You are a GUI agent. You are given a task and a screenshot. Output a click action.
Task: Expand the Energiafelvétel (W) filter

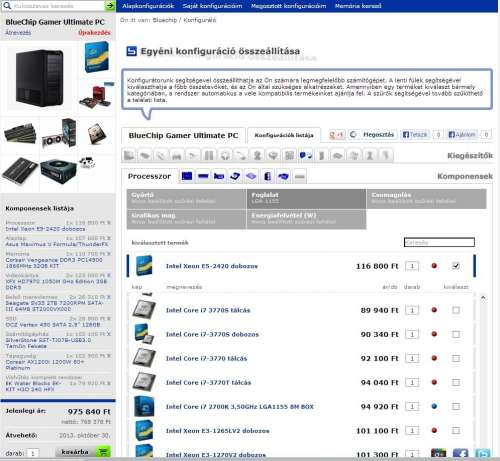306,219
